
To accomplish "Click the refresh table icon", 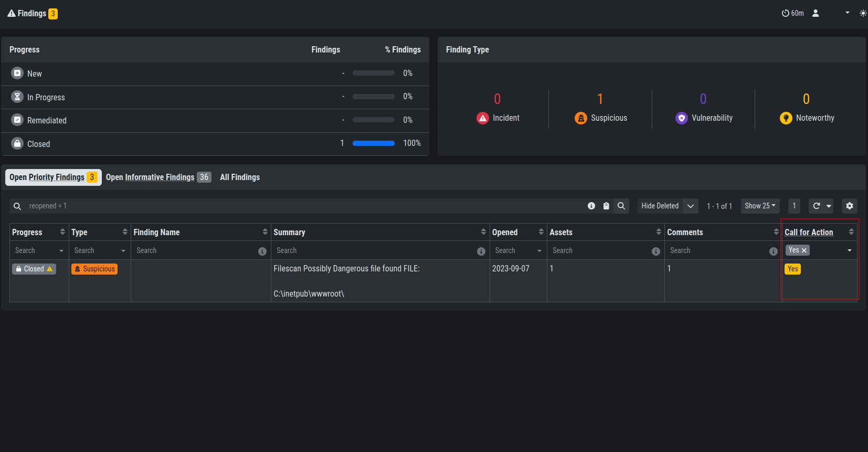I will [x=817, y=206].
